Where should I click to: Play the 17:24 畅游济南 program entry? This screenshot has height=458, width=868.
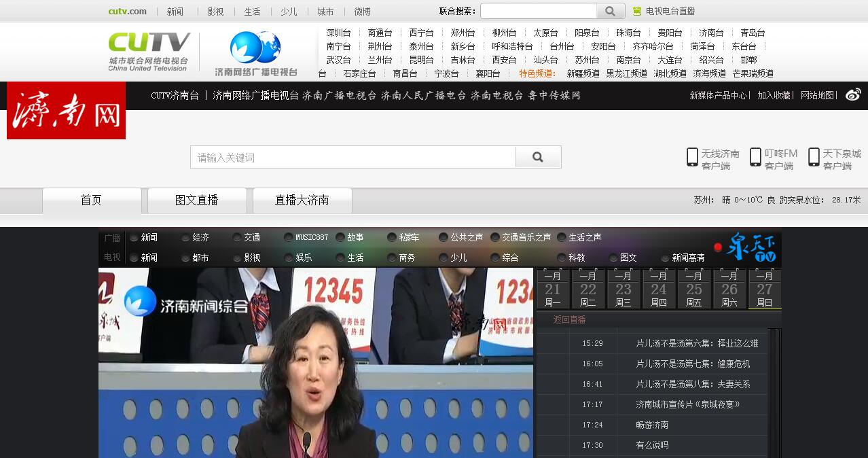(652, 425)
